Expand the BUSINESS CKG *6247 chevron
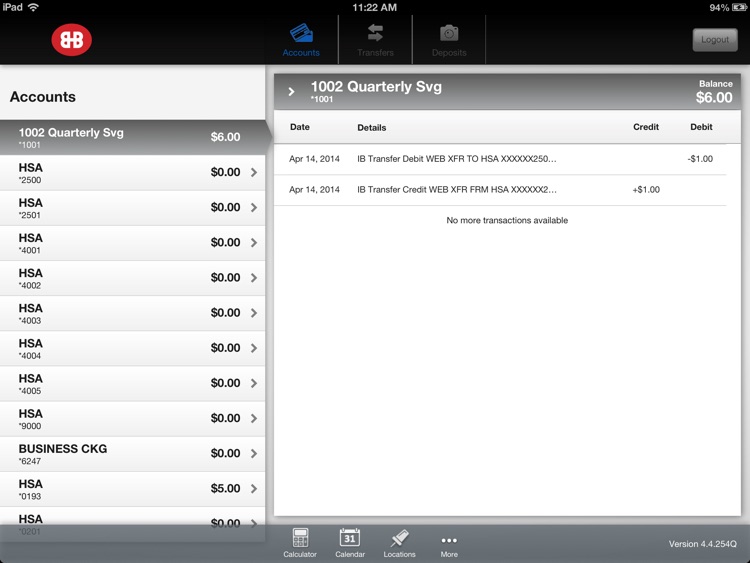This screenshot has height=563, width=750. 254,453
